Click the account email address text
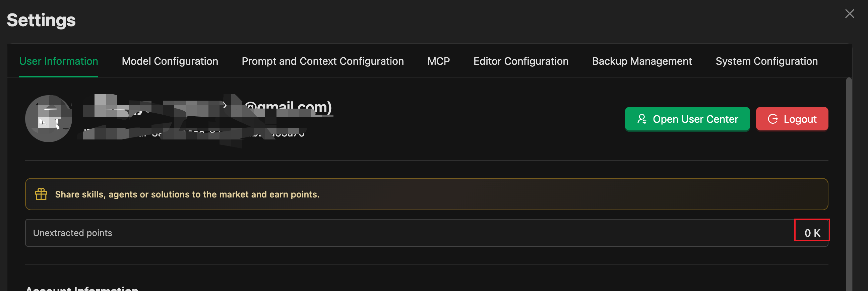 tap(288, 107)
